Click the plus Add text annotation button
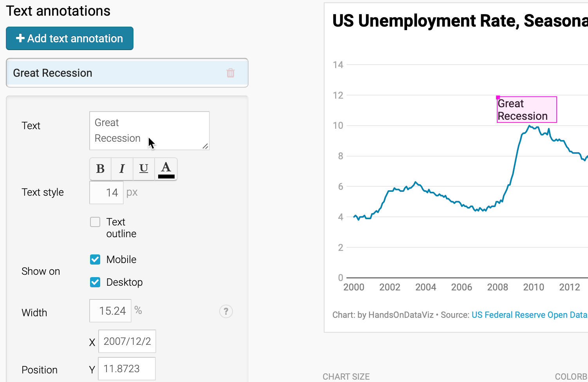Viewport: 588px width, 382px height. point(70,38)
